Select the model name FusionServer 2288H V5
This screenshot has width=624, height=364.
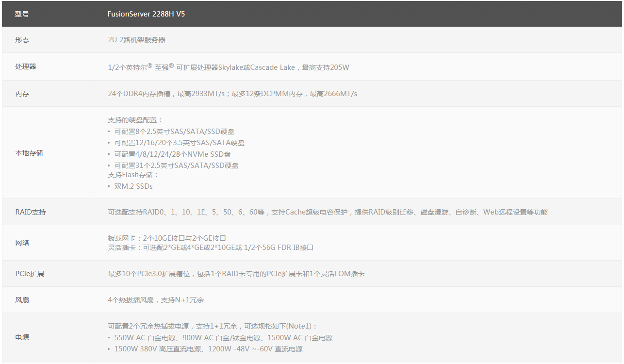click(146, 14)
